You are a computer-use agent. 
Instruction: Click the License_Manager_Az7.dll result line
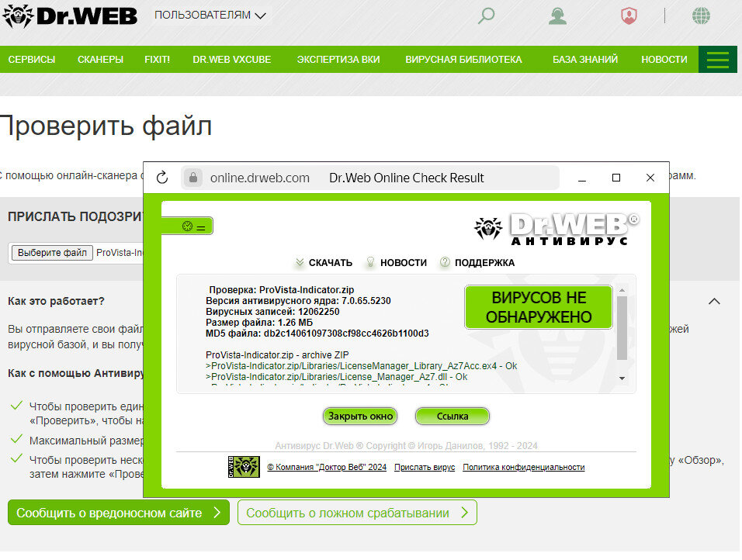[336, 377]
